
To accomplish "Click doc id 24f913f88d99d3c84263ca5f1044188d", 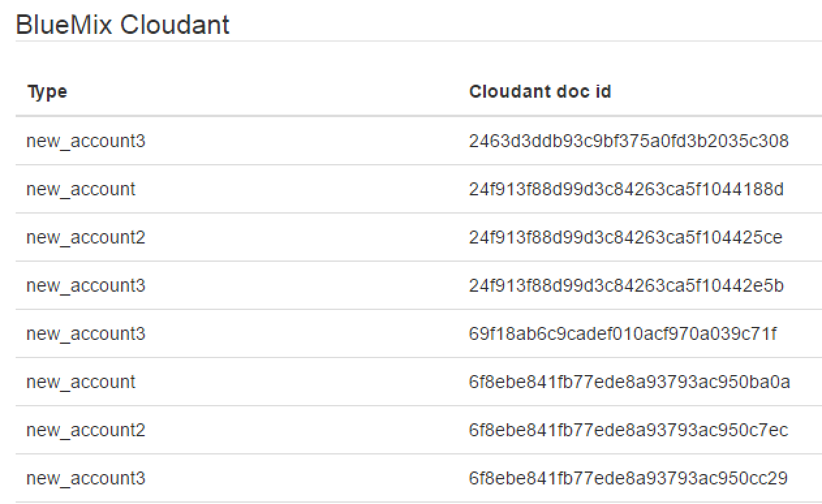I will [x=626, y=189].
